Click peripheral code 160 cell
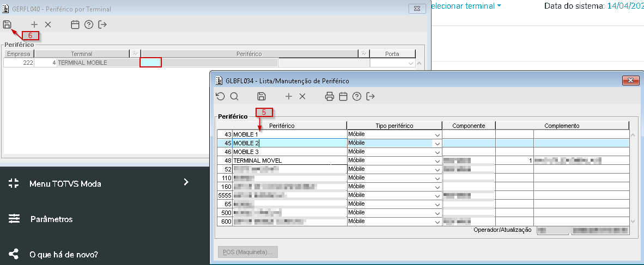Image resolution: width=644 pixels, height=265 pixels. pos(225,186)
